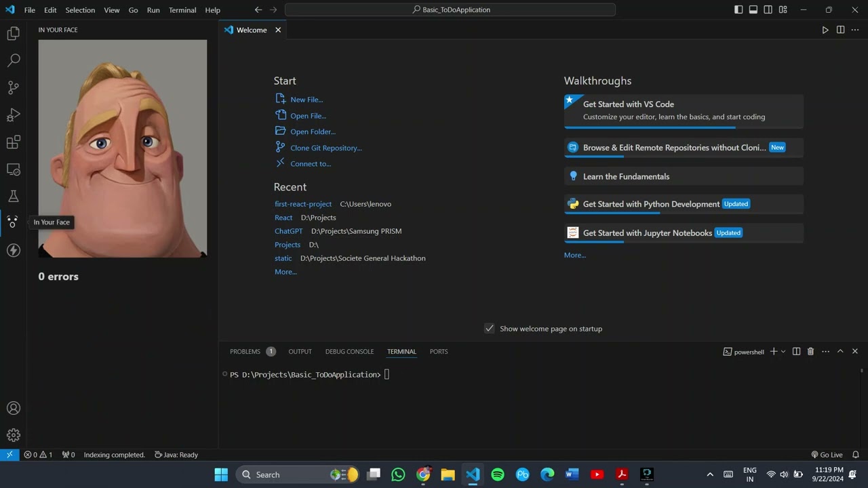Uncheck Show welcome page on startup
The height and width of the screenshot is (488, 868).
[x=489, y=328]
